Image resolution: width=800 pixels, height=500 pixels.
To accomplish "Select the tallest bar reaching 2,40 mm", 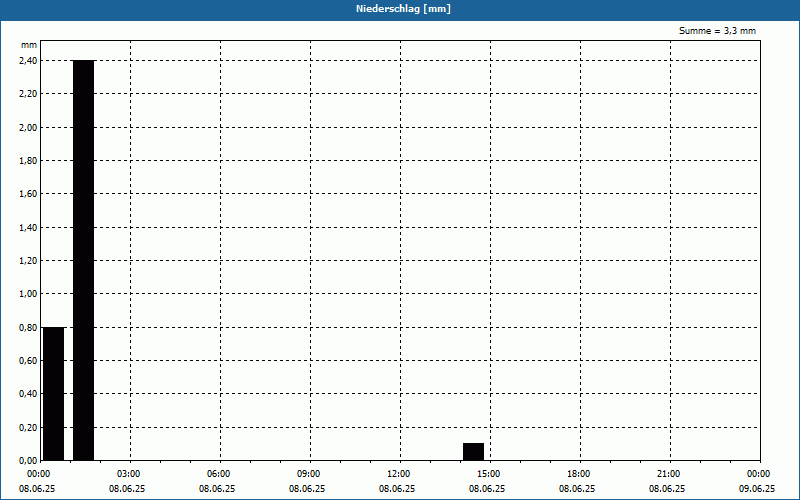I will click(x=84, y=260).
